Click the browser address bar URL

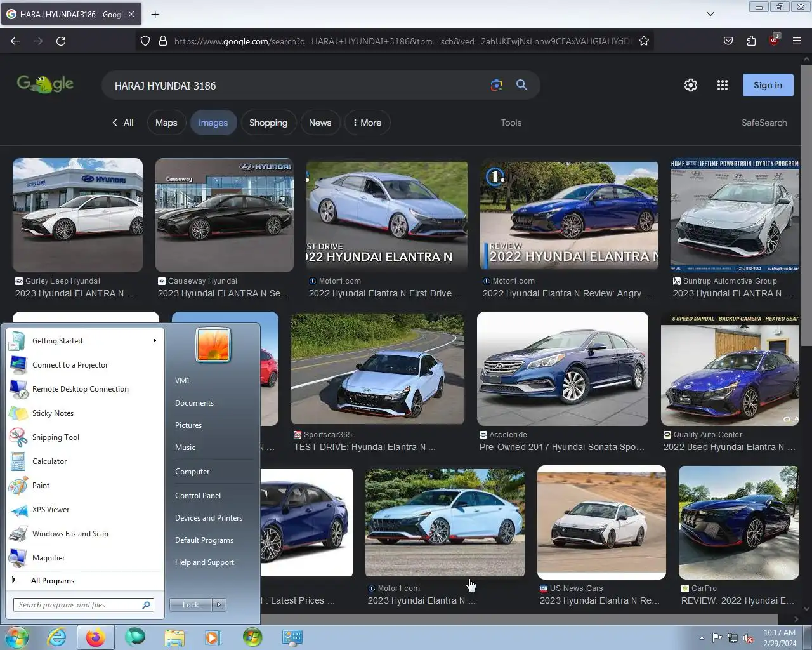point(403,41)
